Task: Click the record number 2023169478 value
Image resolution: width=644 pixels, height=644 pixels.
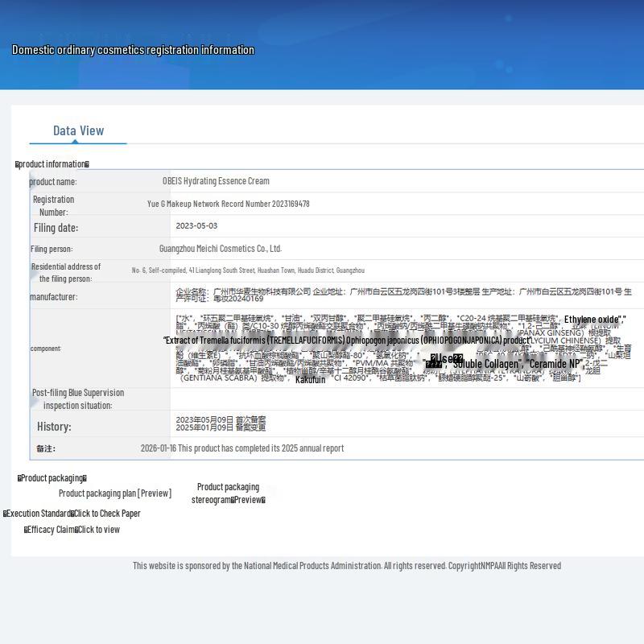Action: [228, 204]
